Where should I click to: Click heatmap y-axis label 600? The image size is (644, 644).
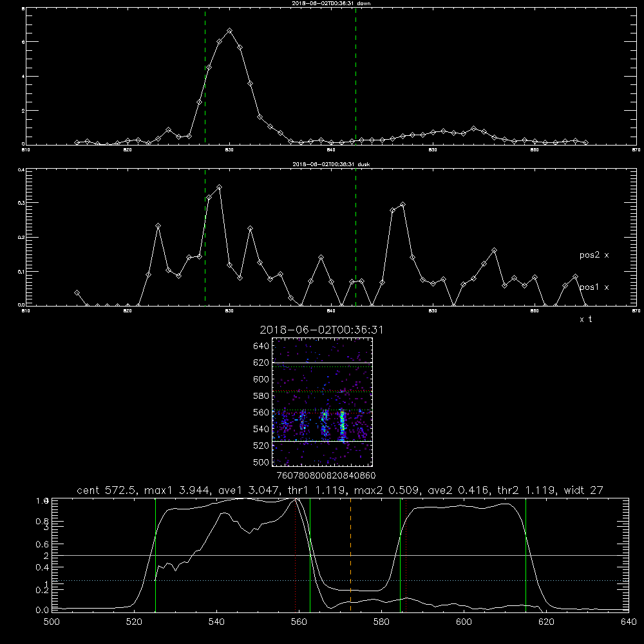point(261,379)
